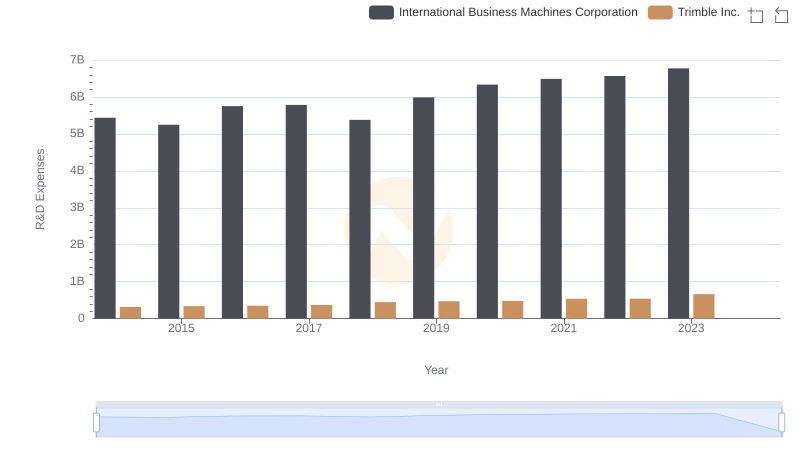800x461 pixels.
Task: Click the 2015 x-axis label
Action: point(181,328)
